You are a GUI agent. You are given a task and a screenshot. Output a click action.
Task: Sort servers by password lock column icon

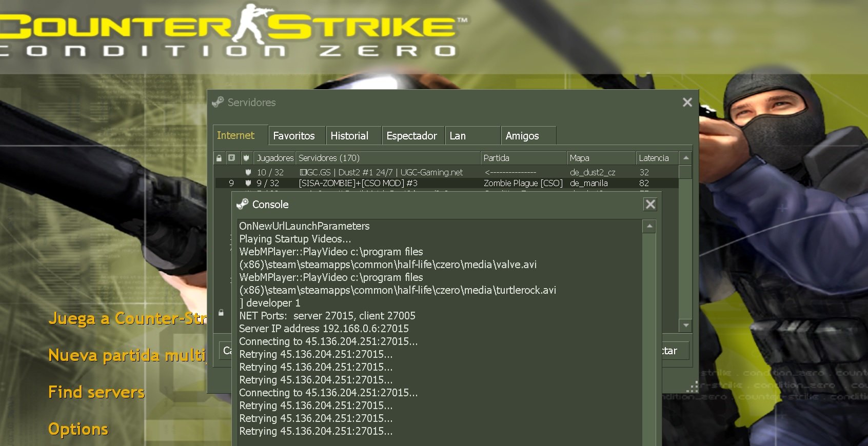[219, 158]
